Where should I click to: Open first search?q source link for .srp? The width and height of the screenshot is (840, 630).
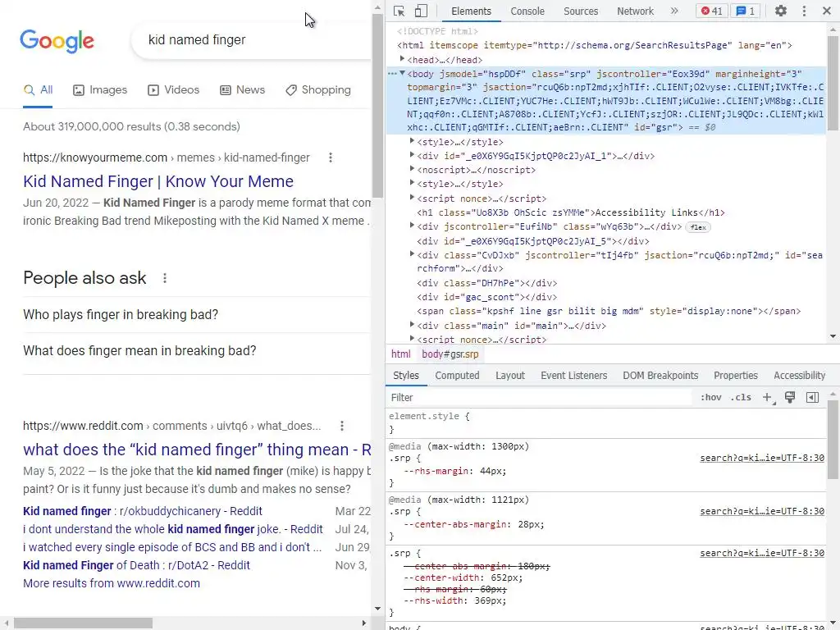(x=762, y=458)
